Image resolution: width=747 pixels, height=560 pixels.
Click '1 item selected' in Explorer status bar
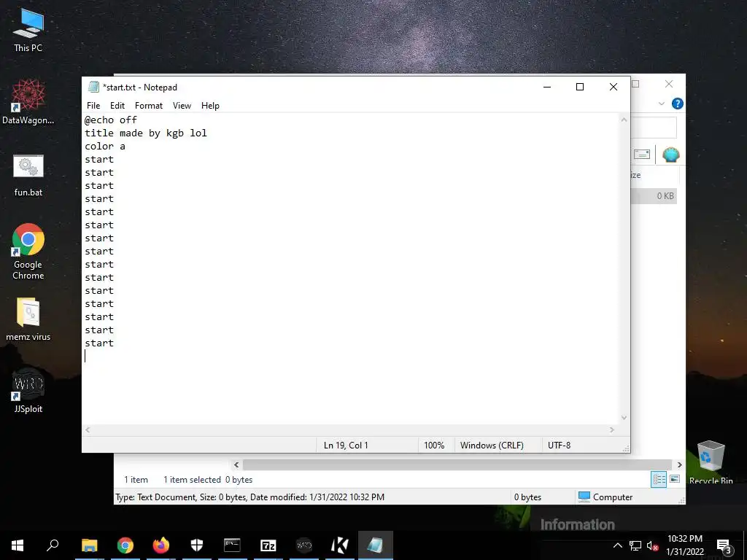192,480
